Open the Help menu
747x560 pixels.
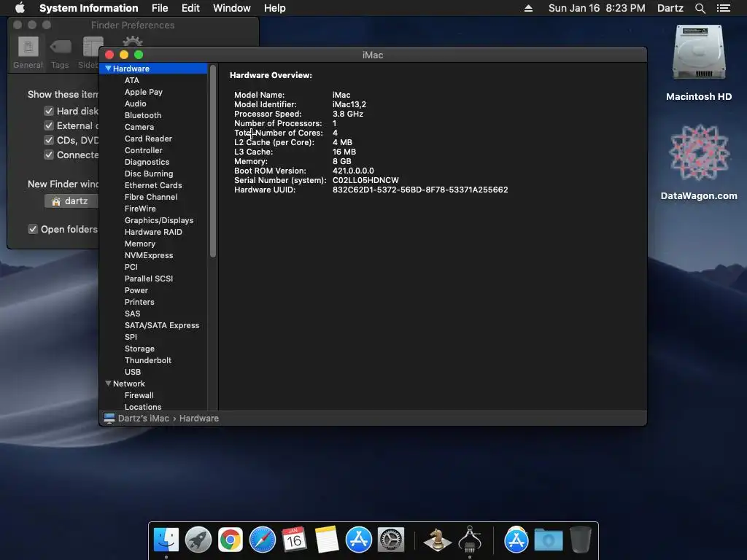(x=275, y=8)
